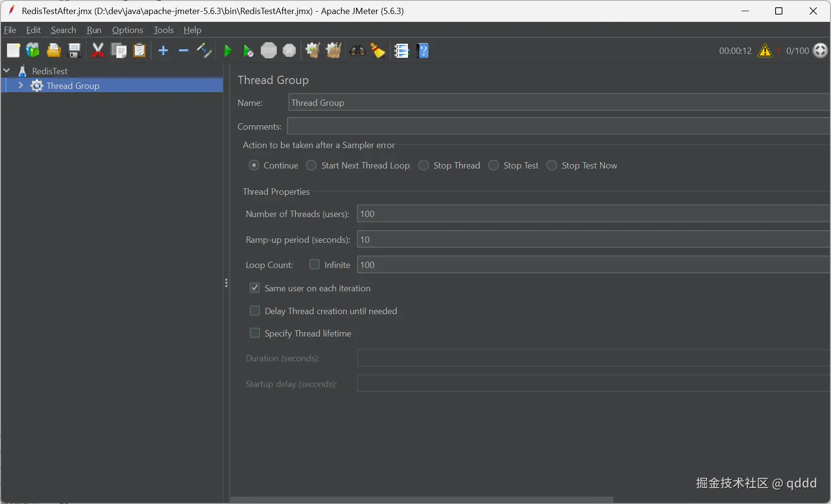
Task: Create a new test plan
Action: pos(13,50)
